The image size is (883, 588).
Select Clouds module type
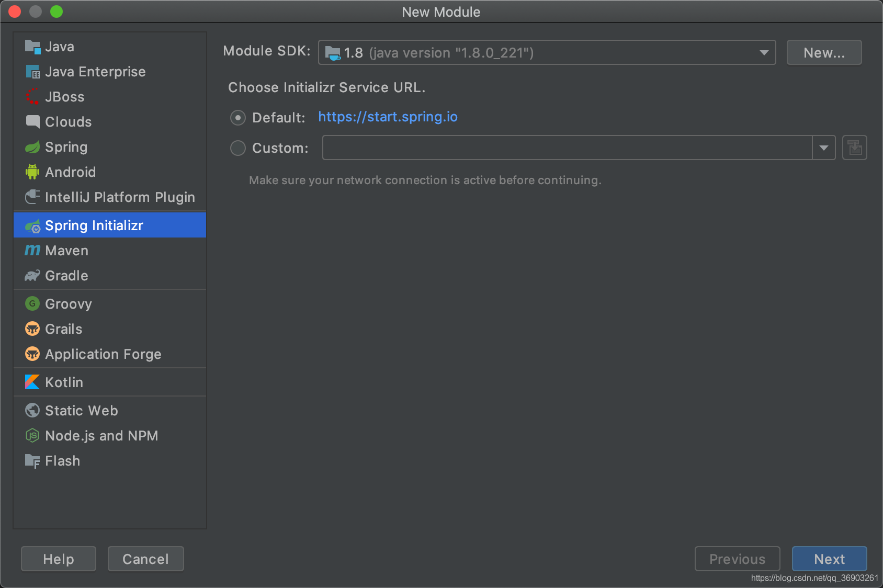[110, 122]
